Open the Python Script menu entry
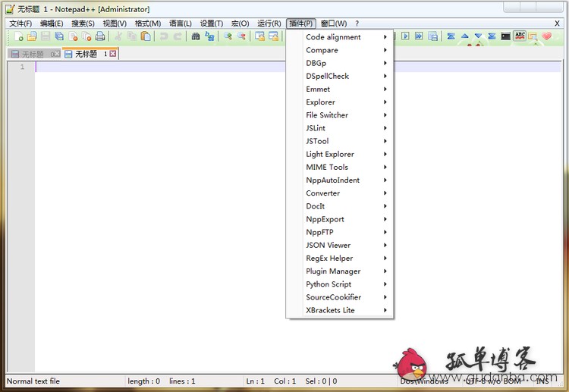The width and height of the screenshot is (569, 392). [340, 284]
